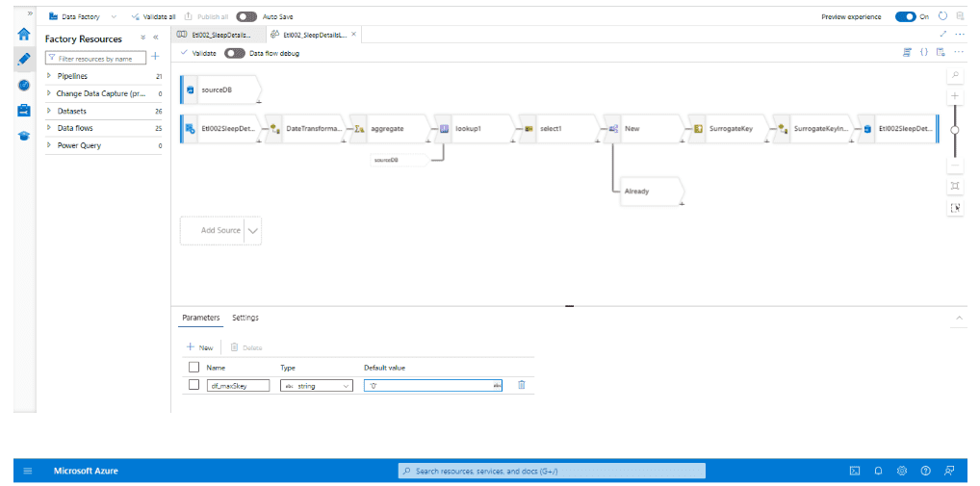
Task: Open the Learning center graduation cap
Action: (24, 136)
